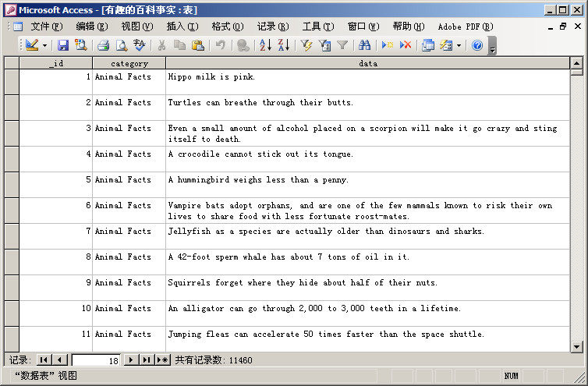588x386 pixels.
Task: Click New Object toolbar icon
Action: (x=446, y=45)
